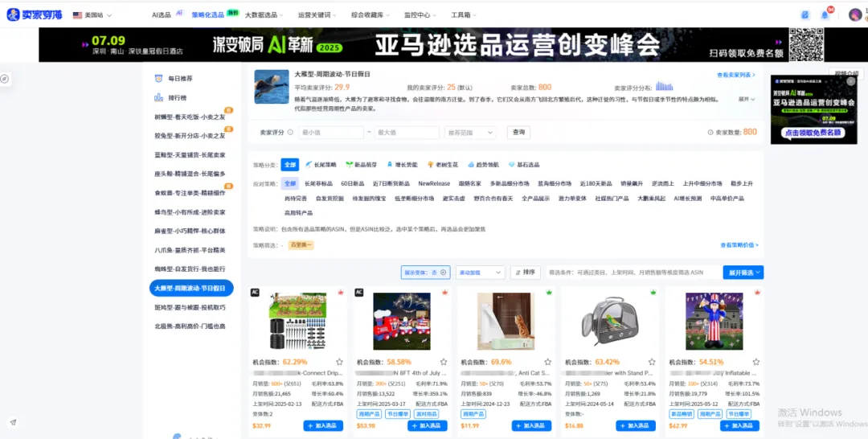Viewport: 868px width, 439px height.
Task: Select 蜂鸟型-小有所成-进阶卖家 seller type
Action: [x=190, y=212]
